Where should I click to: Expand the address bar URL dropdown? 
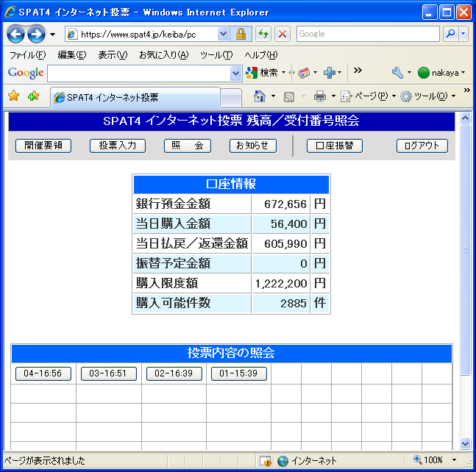(223, 34)
